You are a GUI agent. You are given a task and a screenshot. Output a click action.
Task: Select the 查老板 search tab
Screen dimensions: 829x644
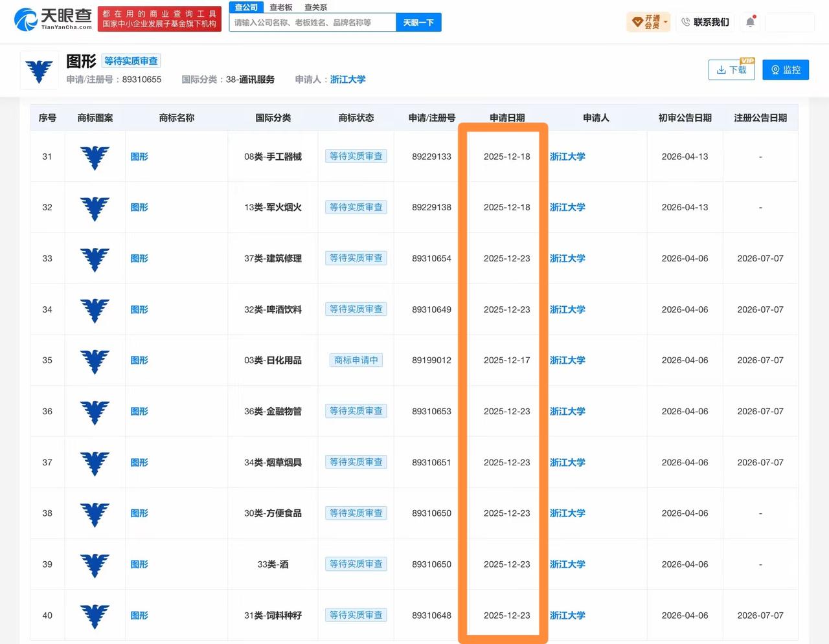(x=281, y=7)
